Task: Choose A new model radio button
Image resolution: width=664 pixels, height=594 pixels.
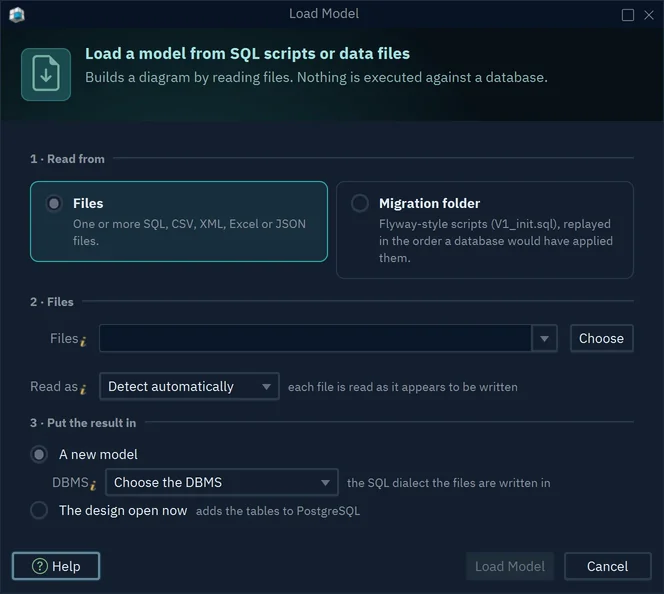Action: click(39, 455)
